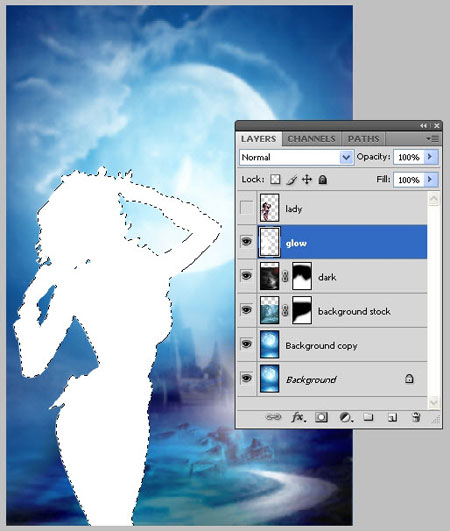Screen dimensions: 450x531
Task: Toggle Lock all padlock icon
Action: (323, 179)
